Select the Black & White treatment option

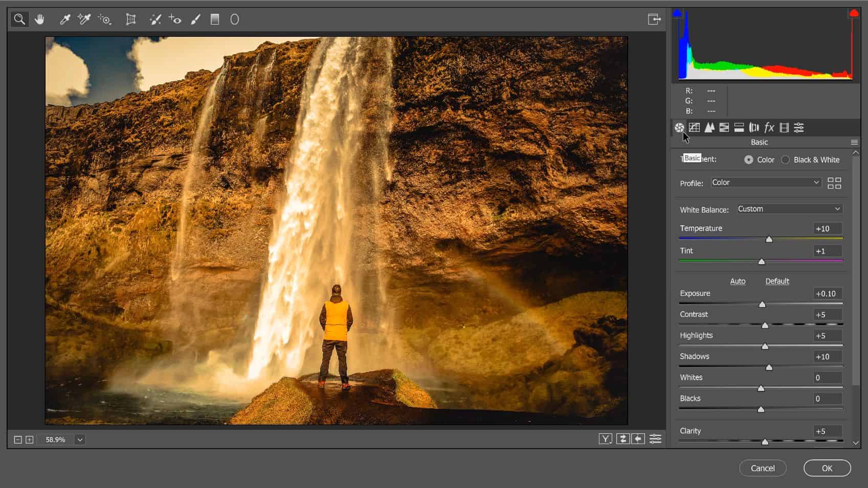[x=786, y=160]
